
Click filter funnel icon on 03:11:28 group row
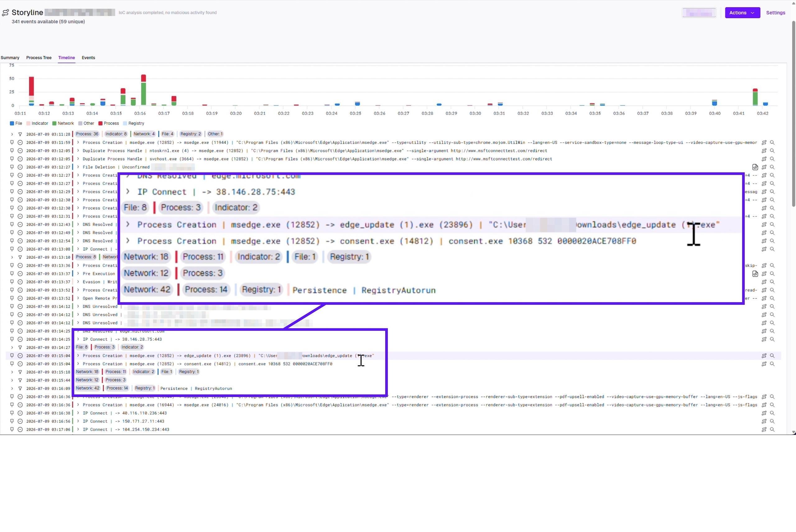tap(20, 134)
